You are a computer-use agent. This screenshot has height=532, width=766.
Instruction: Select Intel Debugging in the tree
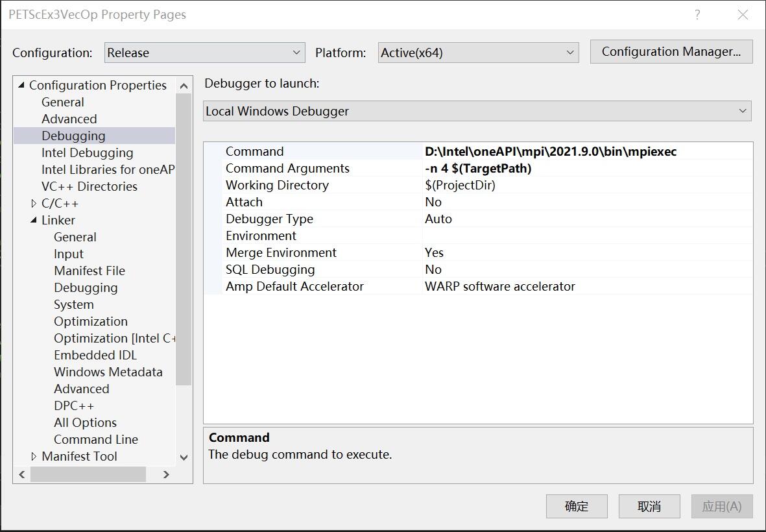point(87,152)
